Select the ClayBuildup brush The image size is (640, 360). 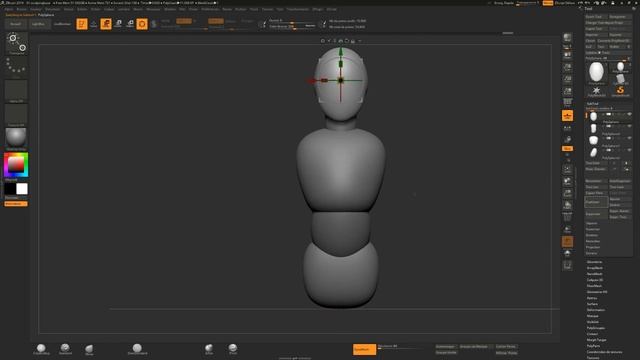click(41, 349)
